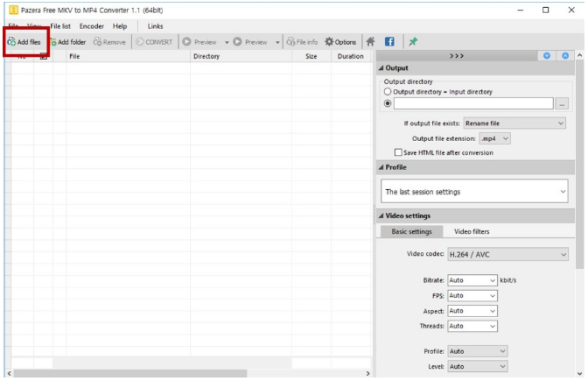
Task: Open Options with the gear icon
Action: [340, 42]
